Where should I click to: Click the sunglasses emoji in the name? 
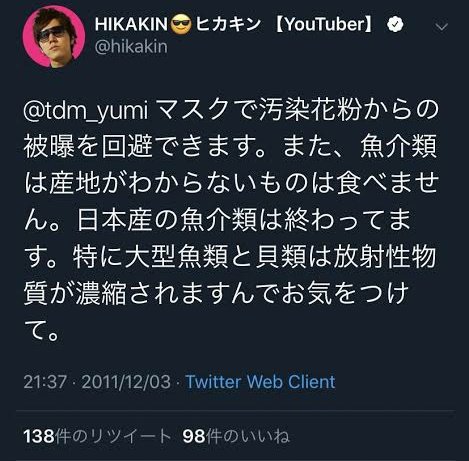(181, 24)
